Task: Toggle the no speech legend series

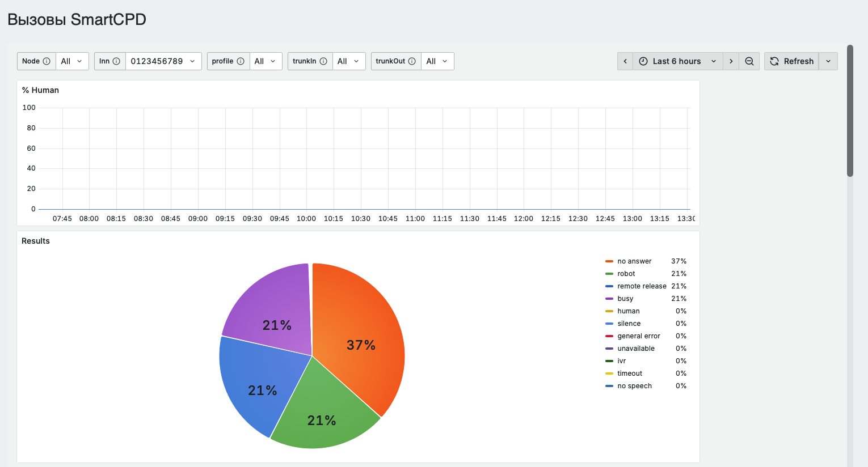Action: coord(634,386)
